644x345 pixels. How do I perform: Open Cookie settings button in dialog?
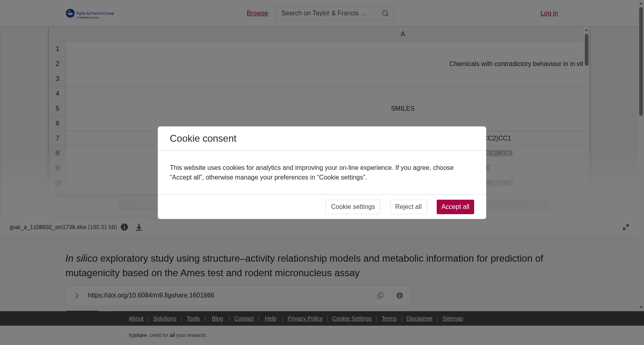[353, 207]
